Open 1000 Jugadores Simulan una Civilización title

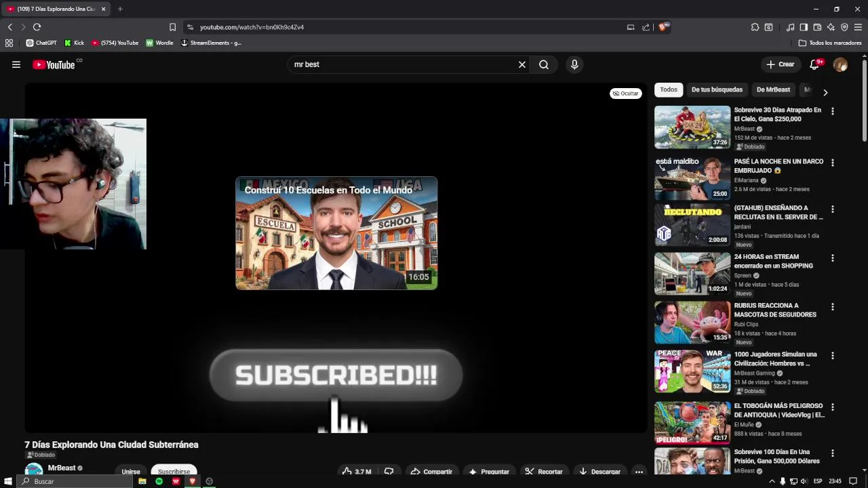775,359
